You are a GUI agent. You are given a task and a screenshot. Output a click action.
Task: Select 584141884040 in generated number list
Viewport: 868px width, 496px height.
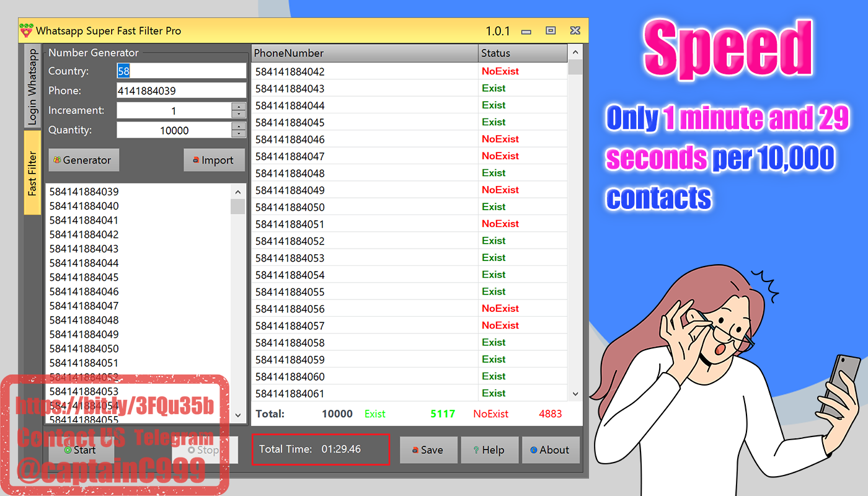click(x=84, y=206)
